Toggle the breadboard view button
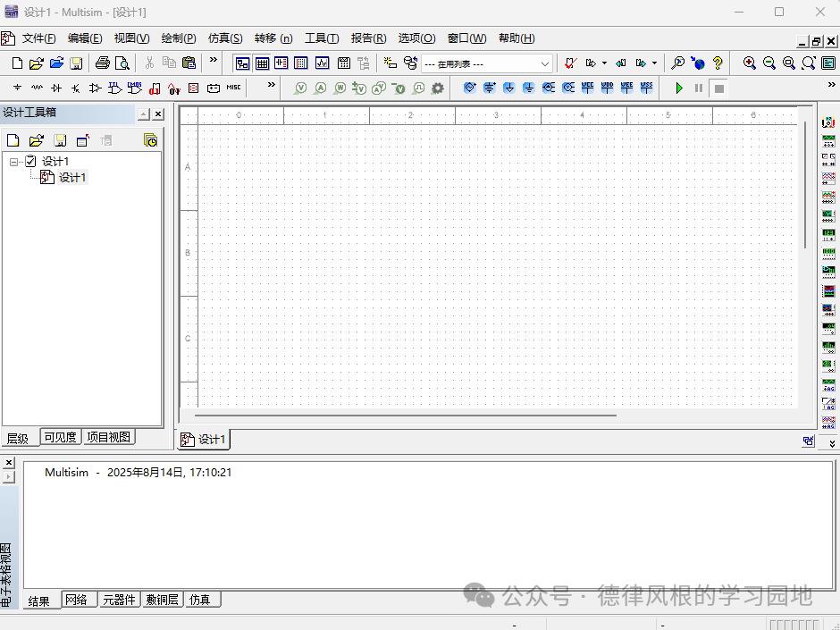 (301, 63)
